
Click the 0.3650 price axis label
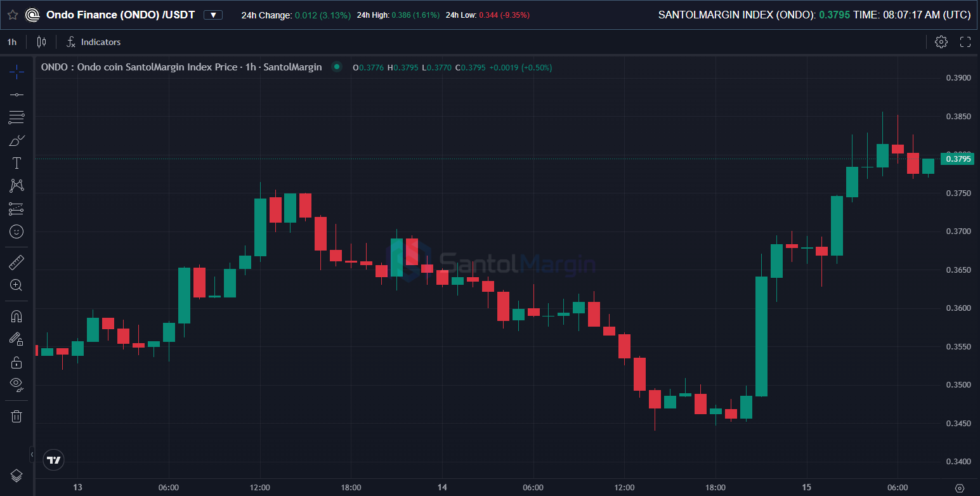(x=958, y=270)
